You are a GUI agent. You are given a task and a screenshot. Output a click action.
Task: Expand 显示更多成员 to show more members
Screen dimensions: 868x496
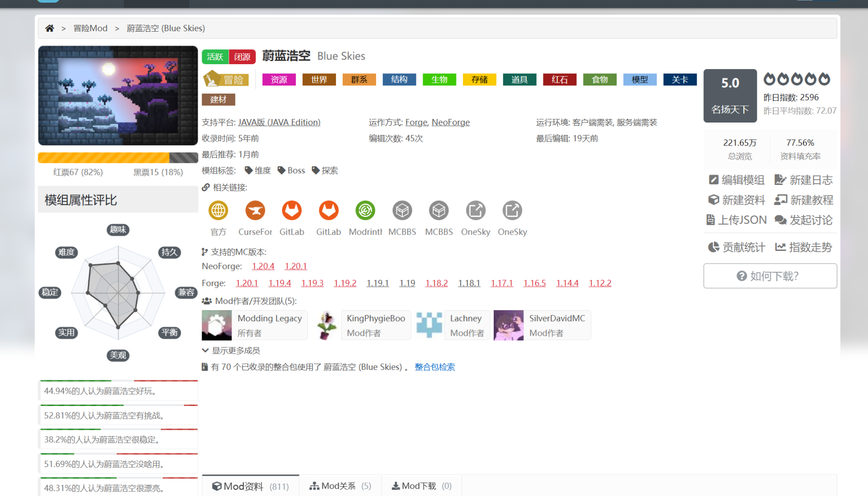pos(231,350)
